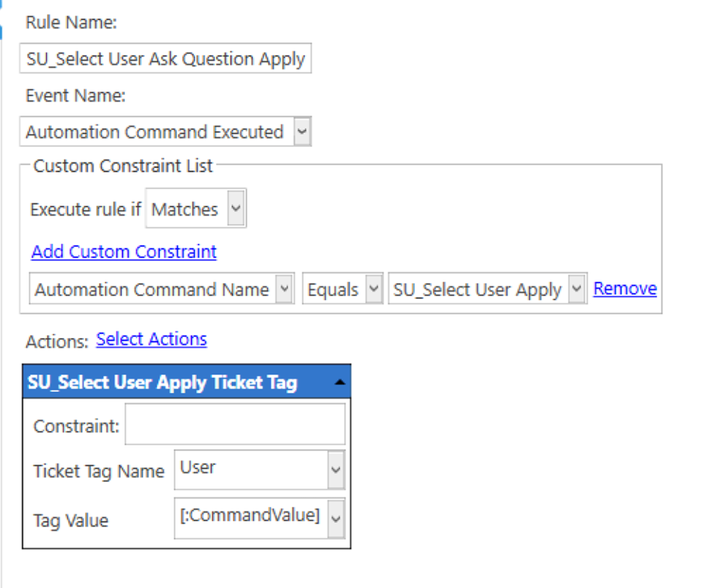The image size is (710, 588).
Task: Click the Actions label
Action: coord(57,342)
